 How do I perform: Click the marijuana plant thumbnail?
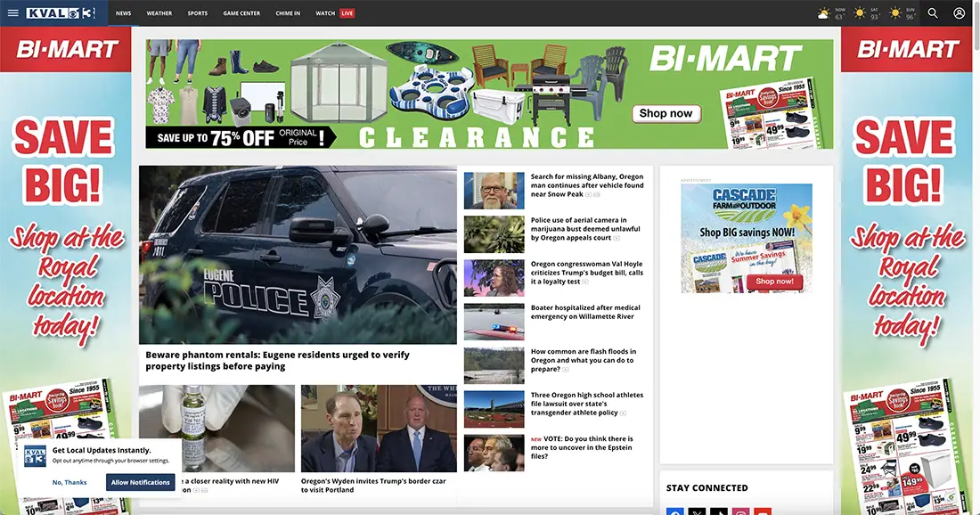(x=494, y=234)
